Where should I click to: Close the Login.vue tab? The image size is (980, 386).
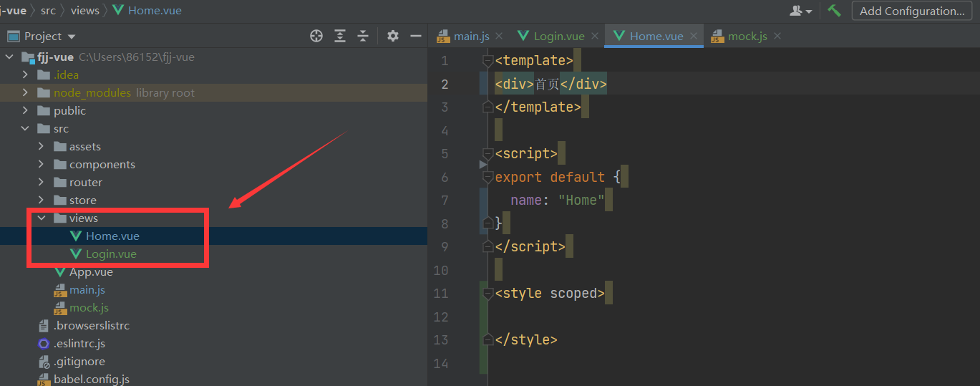click(593, 36)
